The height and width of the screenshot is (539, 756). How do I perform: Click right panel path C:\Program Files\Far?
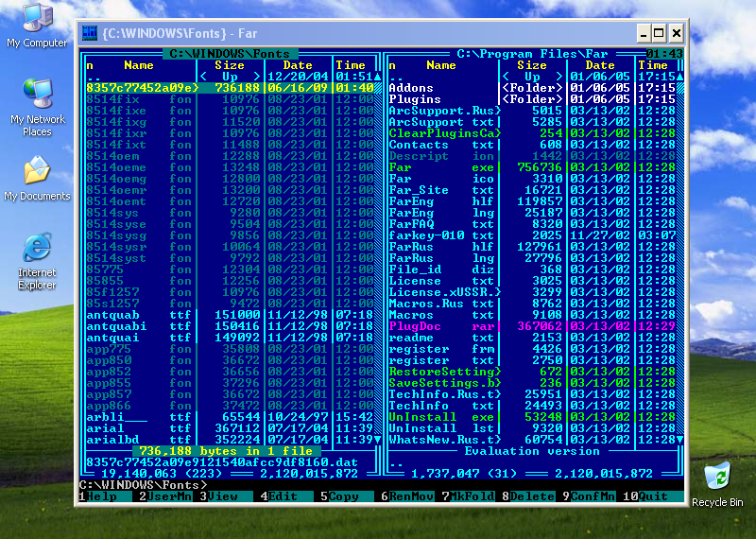click(x=532, y=54)
